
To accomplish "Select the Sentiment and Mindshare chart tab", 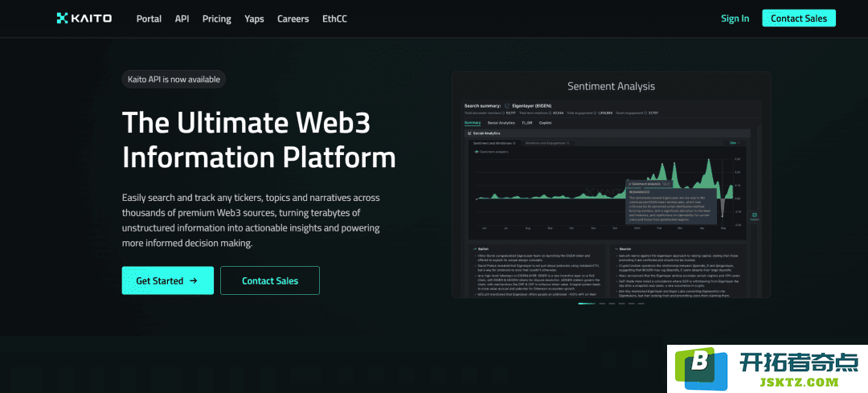I will pyautogui.click(x=494, y=143).
